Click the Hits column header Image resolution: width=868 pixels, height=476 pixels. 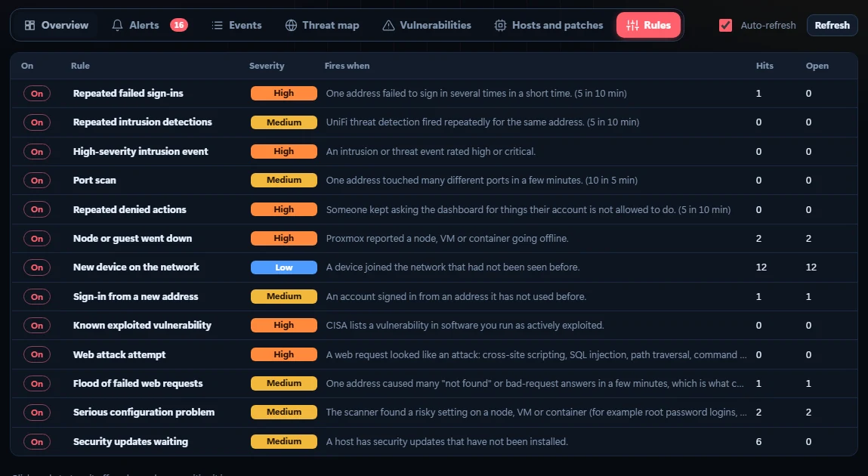(x=765, y=66)
